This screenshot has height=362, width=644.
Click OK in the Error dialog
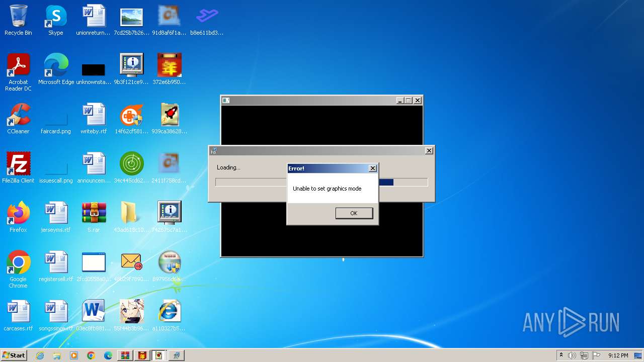click(x=354, y=213)
